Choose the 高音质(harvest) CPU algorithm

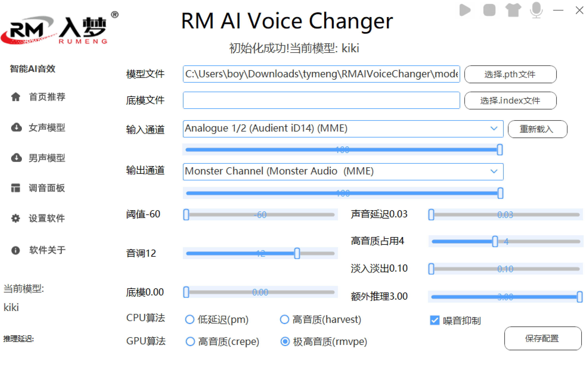pyautogui.click(x=285, y=320)
